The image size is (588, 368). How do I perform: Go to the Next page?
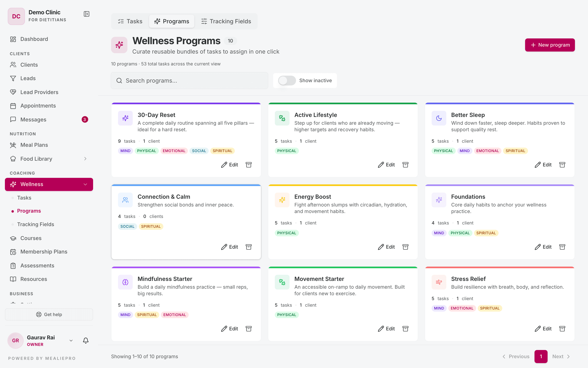pyautogui.click(x=561, y=357)
